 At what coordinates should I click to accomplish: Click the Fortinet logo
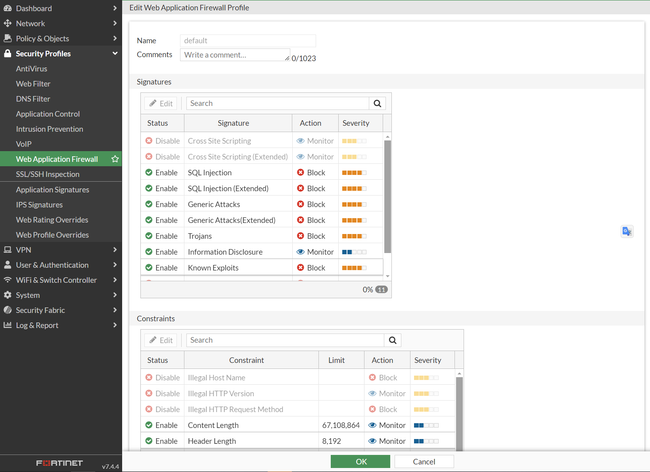pyautogui.click(x=59, y=463)
